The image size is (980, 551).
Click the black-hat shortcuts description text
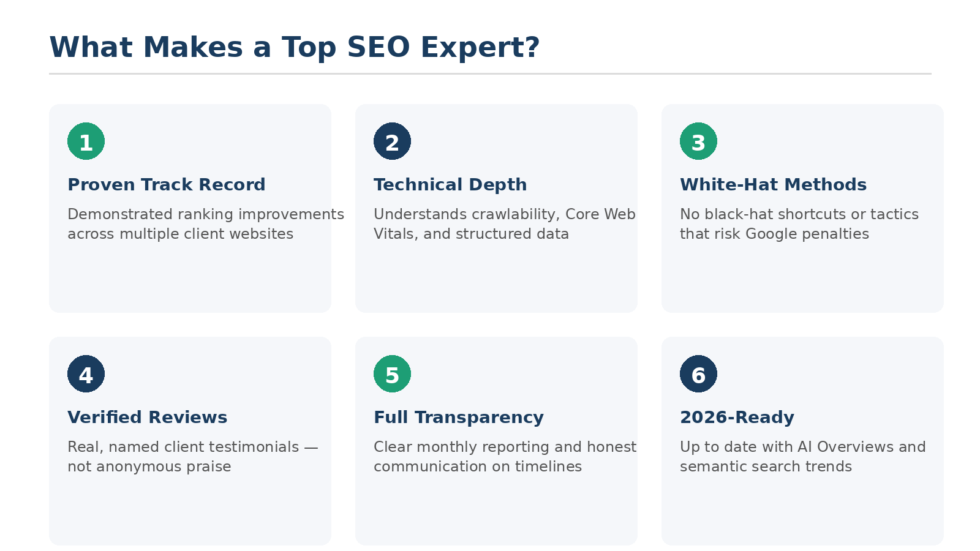coord(799,224)
